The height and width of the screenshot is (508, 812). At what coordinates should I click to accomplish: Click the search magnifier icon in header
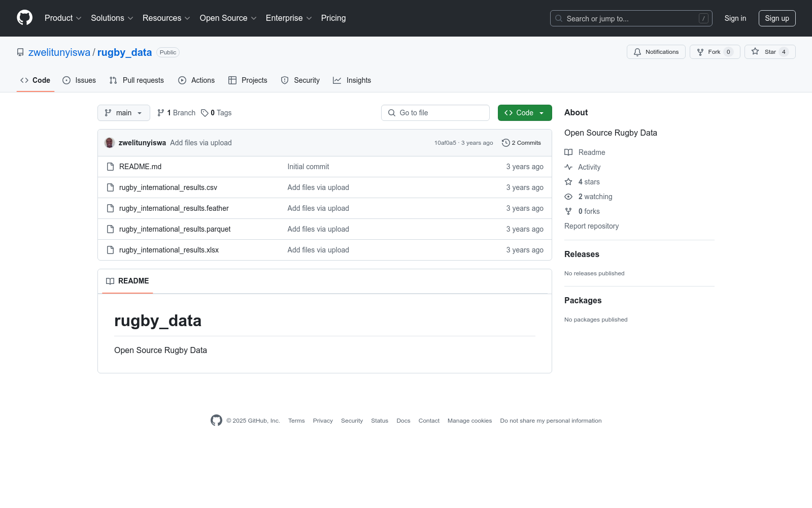click(559, 18)
